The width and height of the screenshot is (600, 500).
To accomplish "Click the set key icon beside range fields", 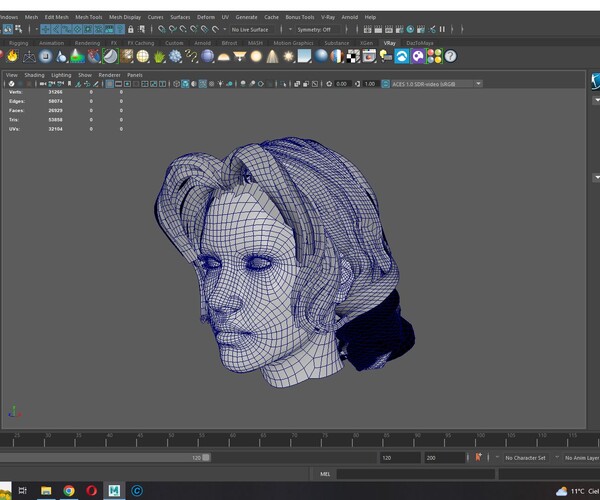I will (478, 457).
